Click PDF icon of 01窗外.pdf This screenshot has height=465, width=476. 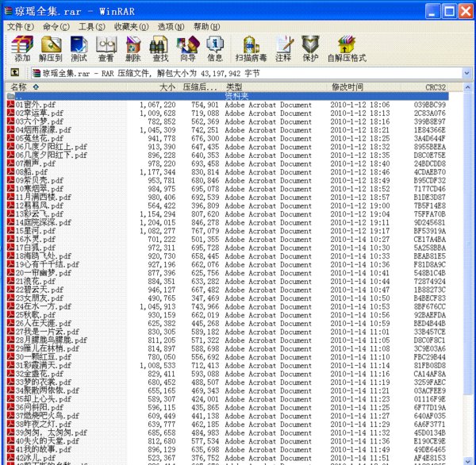click(10, 105)
